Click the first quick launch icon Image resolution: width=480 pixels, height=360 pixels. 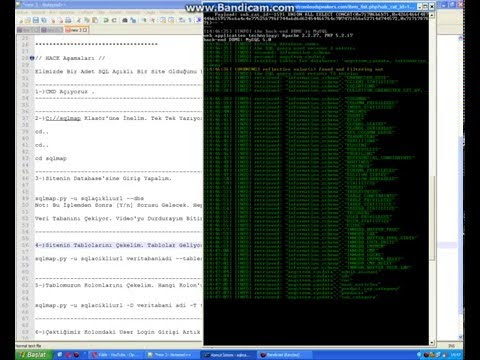[60, 355]
